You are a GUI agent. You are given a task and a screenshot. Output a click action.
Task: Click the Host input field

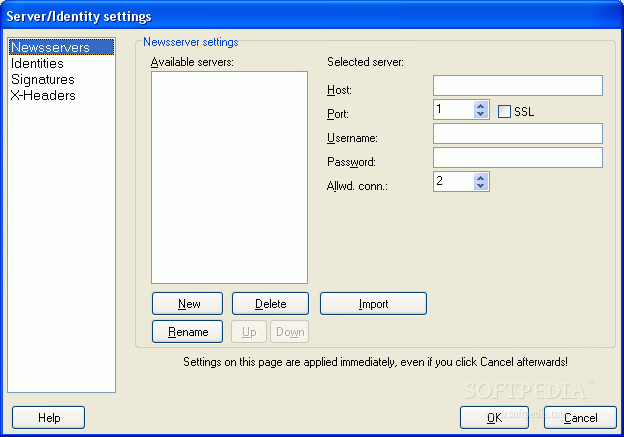(518, 86)
